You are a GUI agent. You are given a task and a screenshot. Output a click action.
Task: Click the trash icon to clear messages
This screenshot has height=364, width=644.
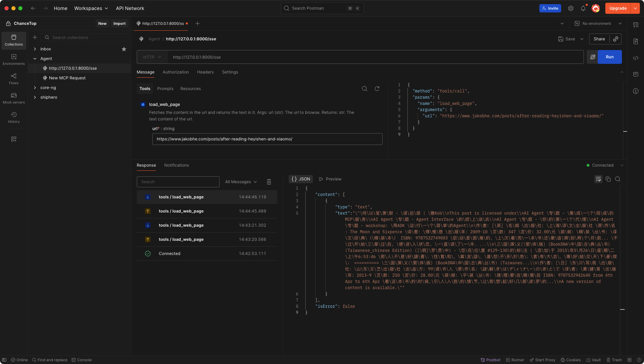pos(269,182)
